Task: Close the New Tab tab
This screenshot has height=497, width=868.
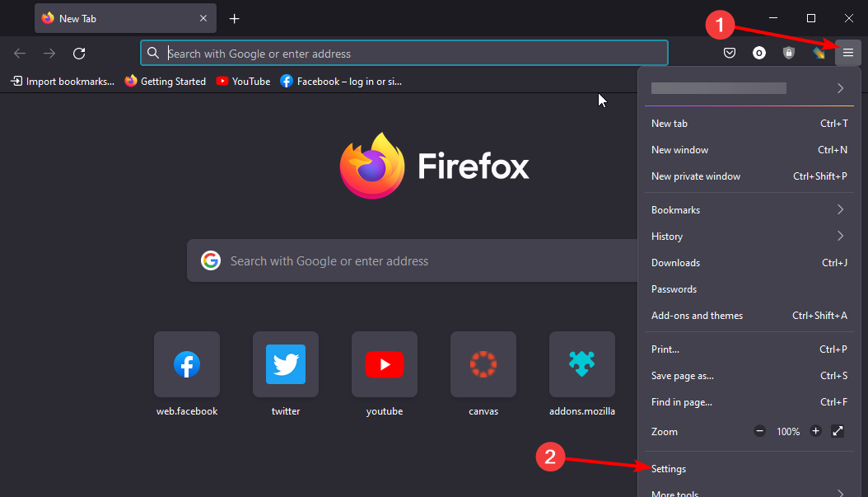Action: pyautogui.click(x=203, y=18)
